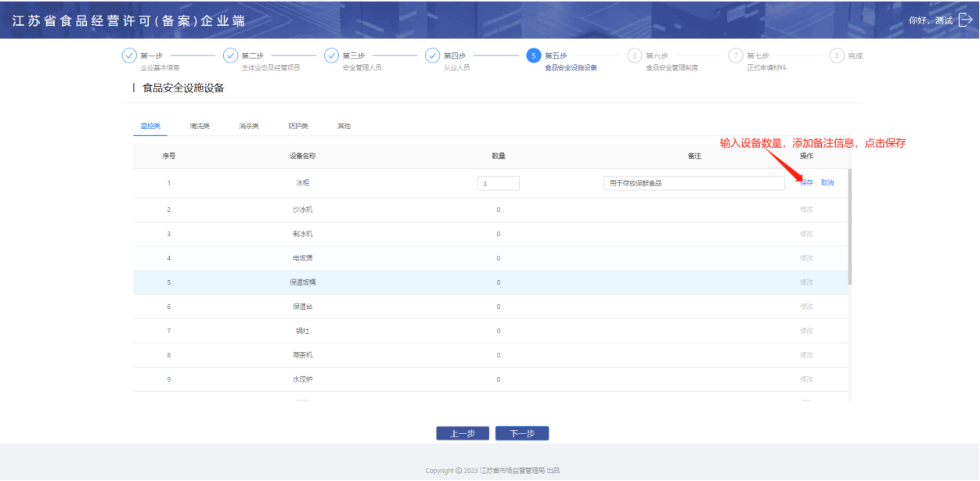Click the step 5 circle icon 食品安全设施设备

tap(533, 56)
